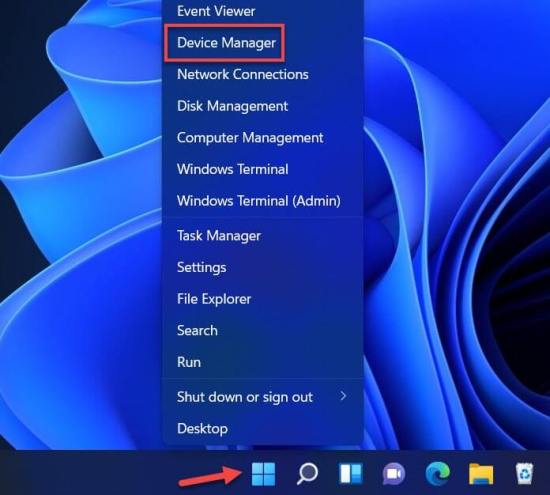Launch Windows Terminal (non-admin)
Image resolution: width=550 pixels, height=495 pixels.
pyautogui.click(x=262, y=169)
